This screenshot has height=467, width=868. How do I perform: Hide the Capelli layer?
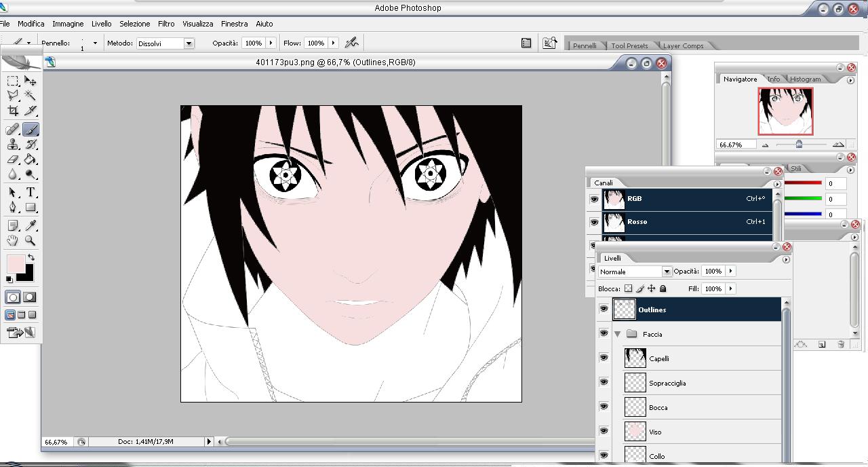pos(604,358)
